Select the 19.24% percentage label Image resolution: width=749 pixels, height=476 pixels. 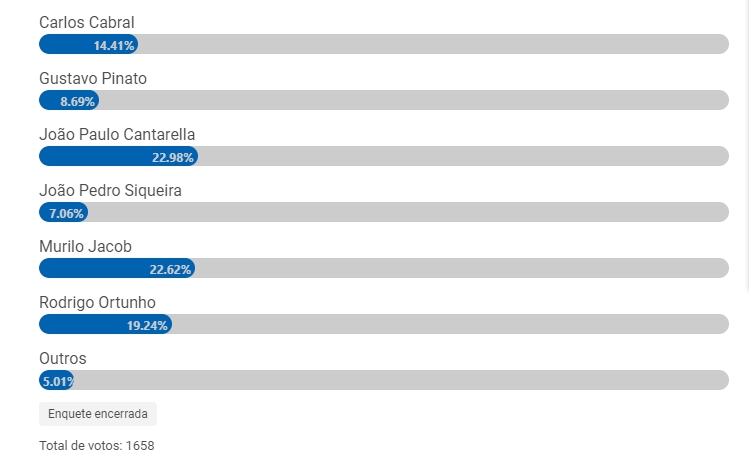[x=147, y=325]
